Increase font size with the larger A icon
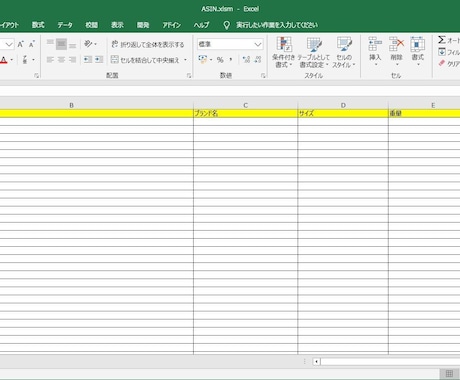 [x=20, y=44]
